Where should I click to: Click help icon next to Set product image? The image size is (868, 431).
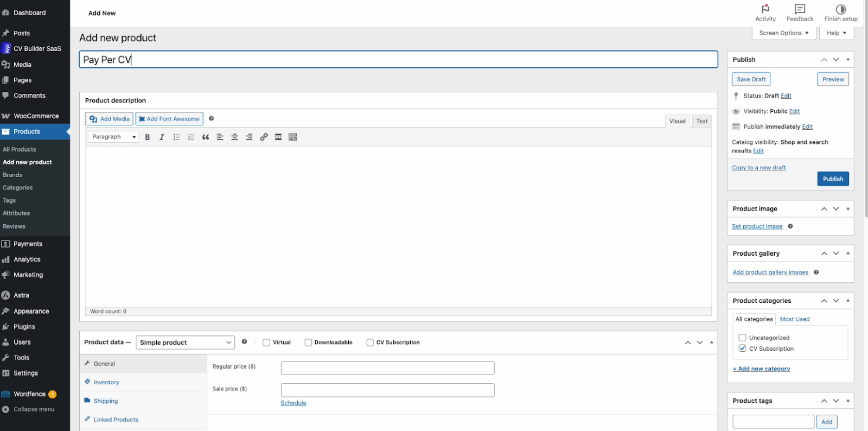pyautogui.click(x=790, y=226)
